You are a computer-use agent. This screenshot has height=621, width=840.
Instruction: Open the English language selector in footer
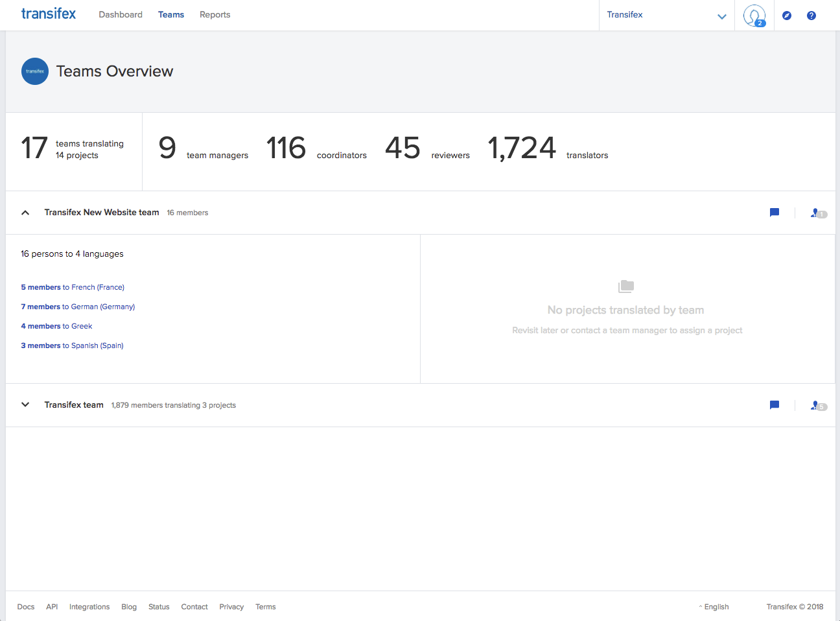(x=714, y=607)
